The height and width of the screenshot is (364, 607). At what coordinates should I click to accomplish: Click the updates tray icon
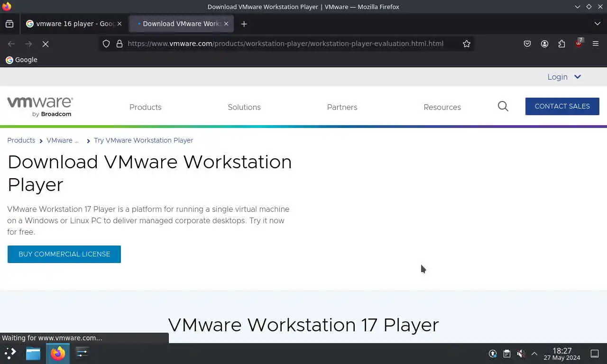click(493, 354)
